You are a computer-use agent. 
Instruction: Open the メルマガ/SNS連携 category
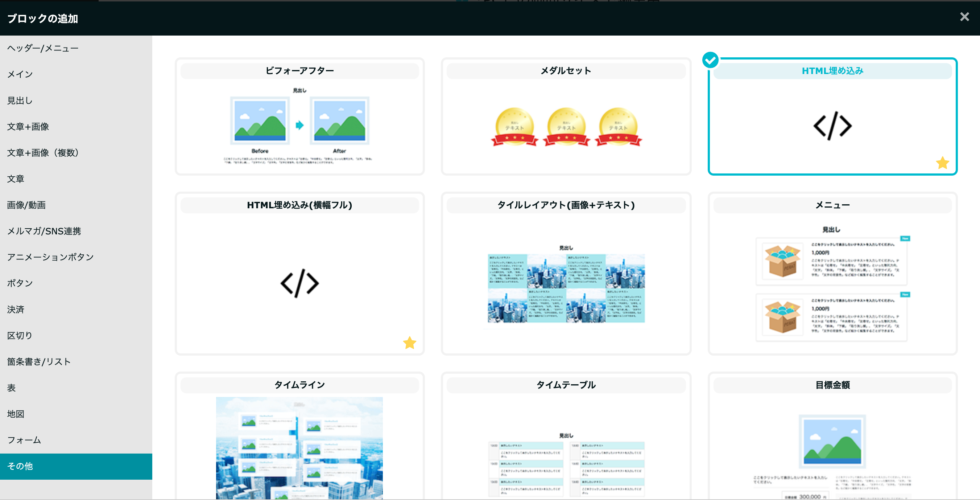[x=76, y=231]
